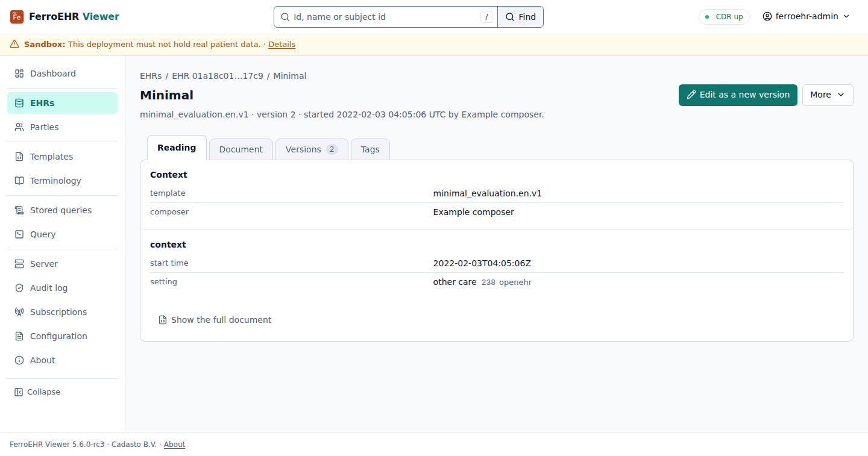The image size is (868, 456).
Task: Open About in the sidebar
Action: click(x=62, y=360)
